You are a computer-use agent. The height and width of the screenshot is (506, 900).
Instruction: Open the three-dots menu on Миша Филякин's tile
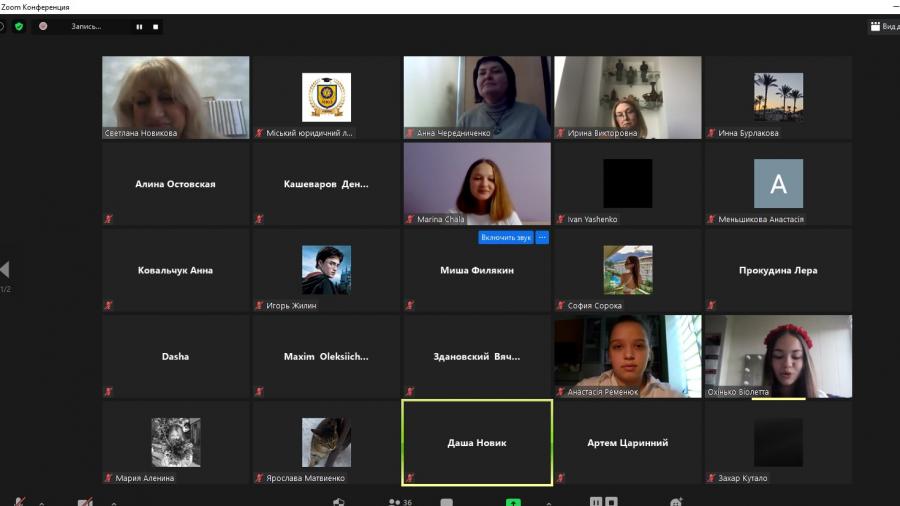(542, 238)
